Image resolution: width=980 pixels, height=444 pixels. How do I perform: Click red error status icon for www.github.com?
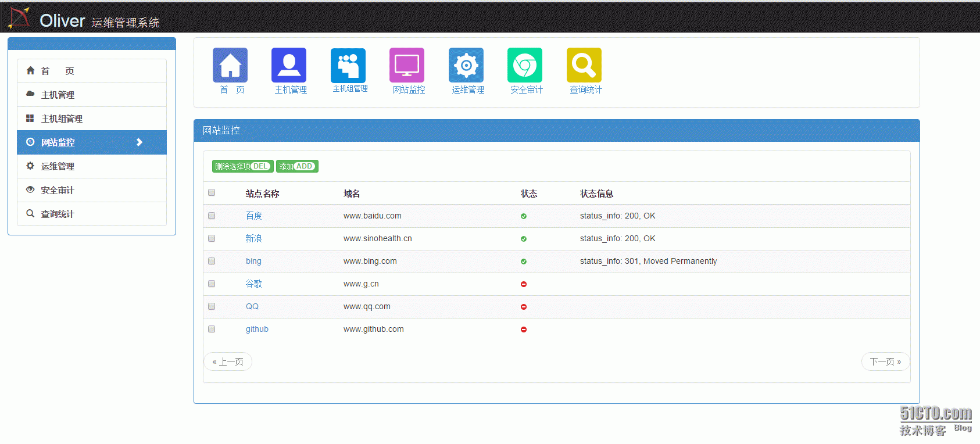point(524,330)
